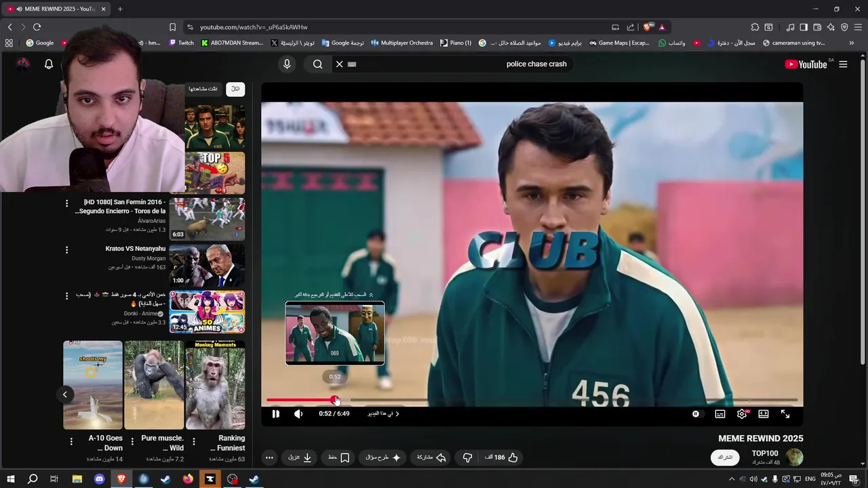Seek on the red video progress bar
Viewport: 868px width, 488px height.
pos(532,400)
